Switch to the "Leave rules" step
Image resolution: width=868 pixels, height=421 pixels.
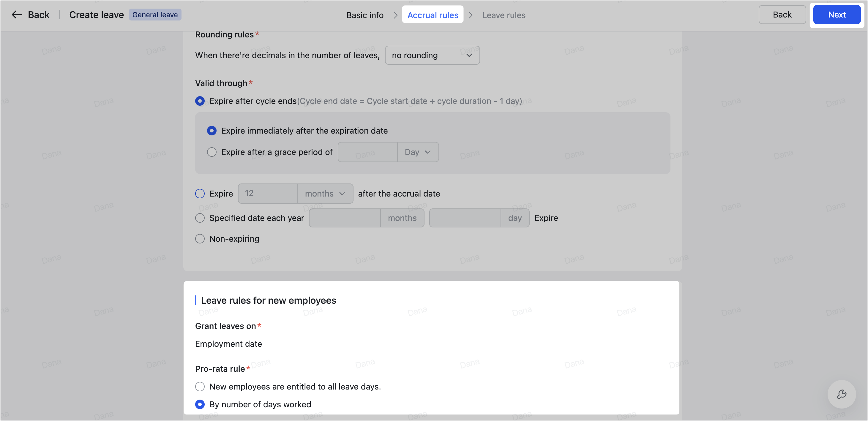tap(504, 15)
